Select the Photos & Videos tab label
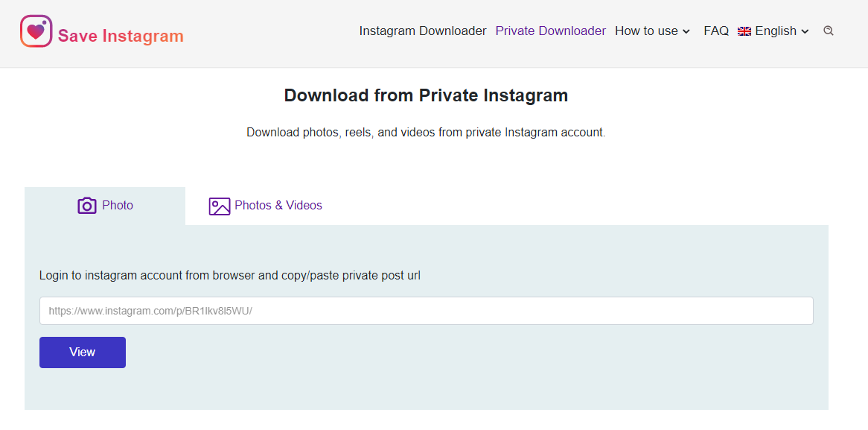 [x=278, y=206]
